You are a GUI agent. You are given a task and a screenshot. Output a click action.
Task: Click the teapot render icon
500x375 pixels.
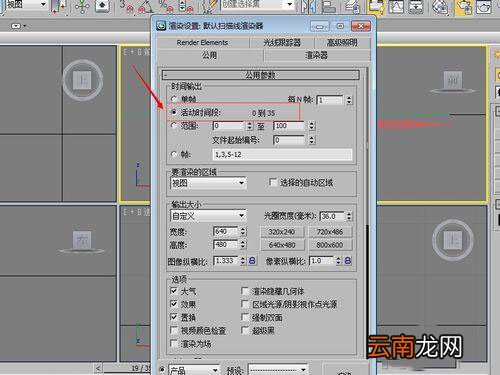(483, 7)
